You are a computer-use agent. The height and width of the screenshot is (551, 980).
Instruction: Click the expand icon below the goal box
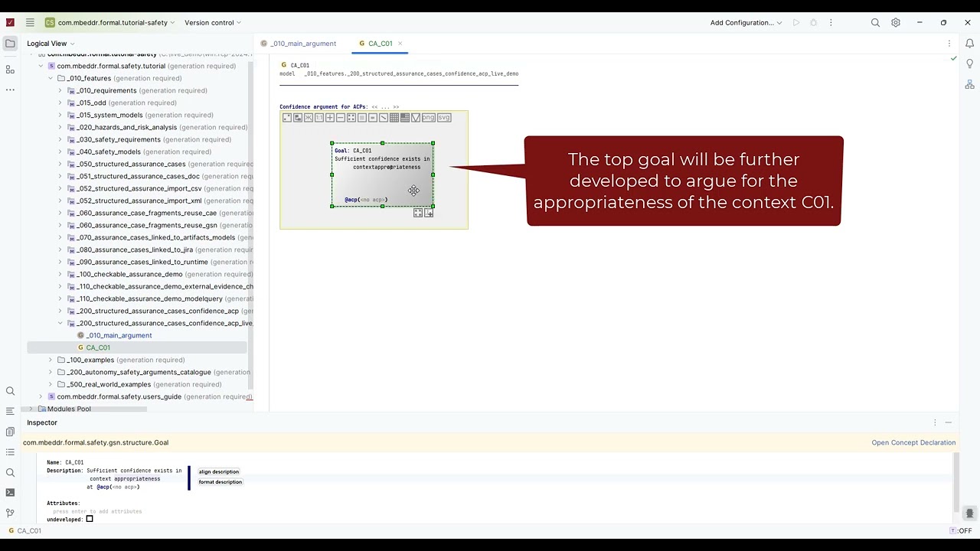[418, 213]
